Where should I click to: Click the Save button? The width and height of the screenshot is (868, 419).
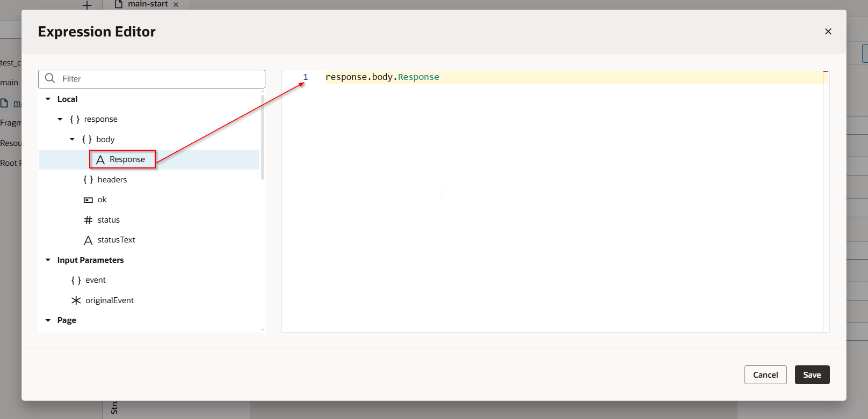pyautogui.click(x=812, y=375)
